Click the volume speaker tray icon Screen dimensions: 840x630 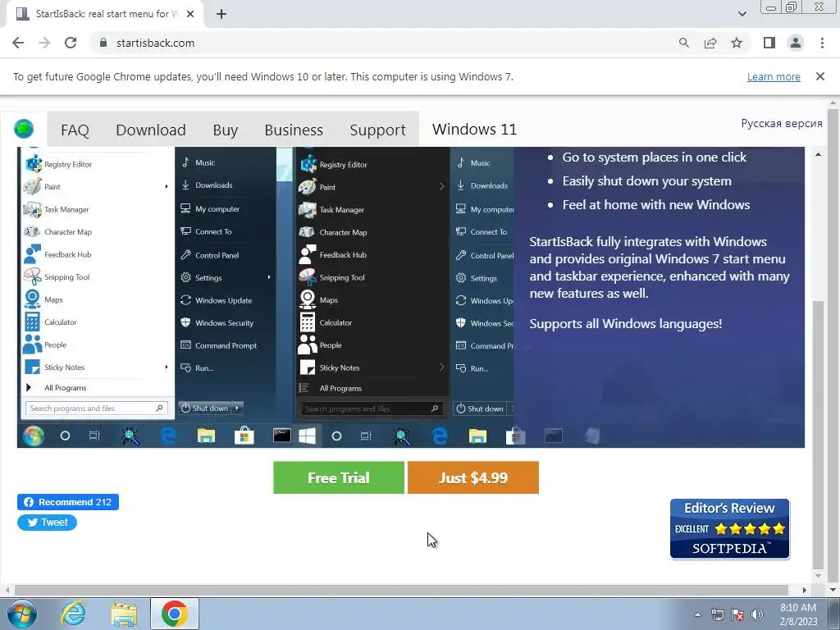pyautogui.click(x=757, y=614)
